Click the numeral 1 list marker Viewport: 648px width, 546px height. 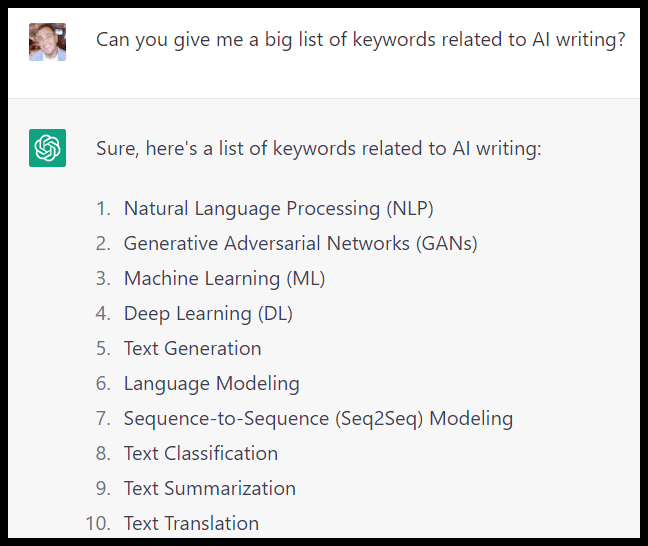[x=102, y=208]
